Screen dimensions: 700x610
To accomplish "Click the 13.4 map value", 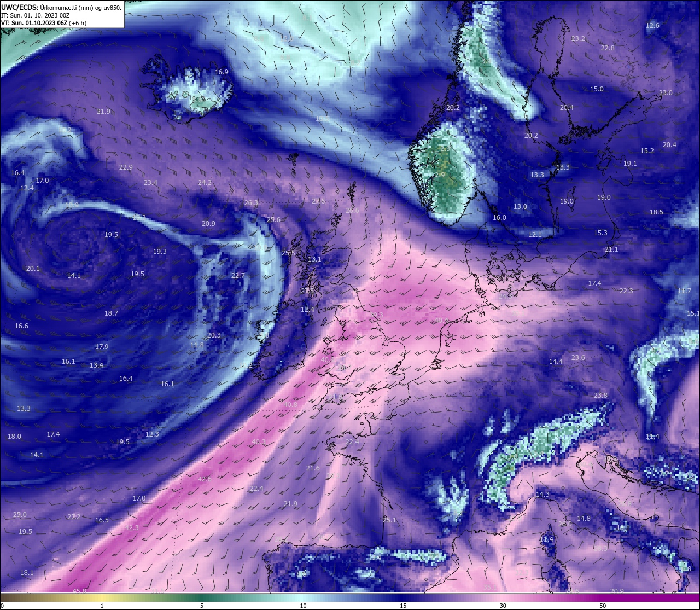I will point(96,365).
